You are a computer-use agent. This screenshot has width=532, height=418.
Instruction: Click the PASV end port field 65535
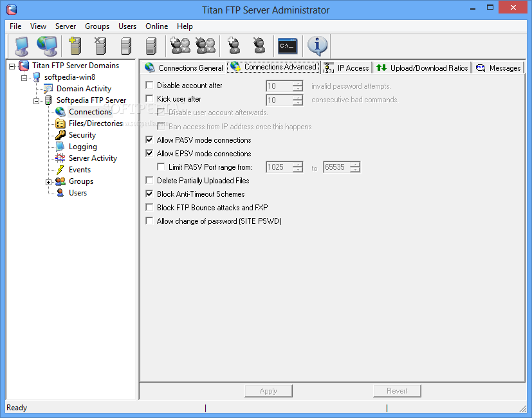(336, 167)
